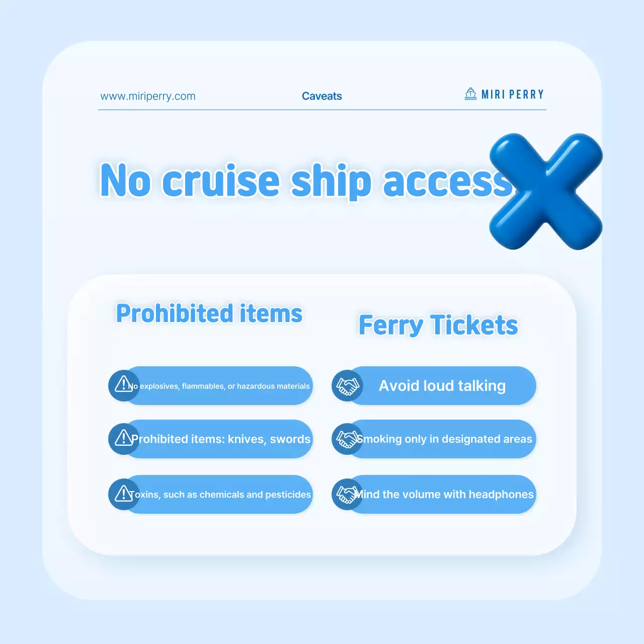Select the Ferry Tickets section heading
The height and width of the screenshot is (644, 644).
[438, 325]
